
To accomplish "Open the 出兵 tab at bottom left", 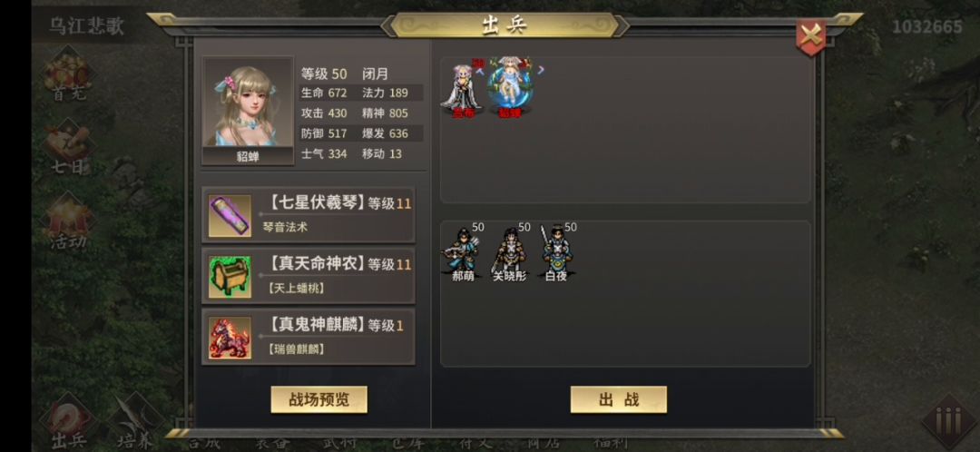I will [68, 423].
